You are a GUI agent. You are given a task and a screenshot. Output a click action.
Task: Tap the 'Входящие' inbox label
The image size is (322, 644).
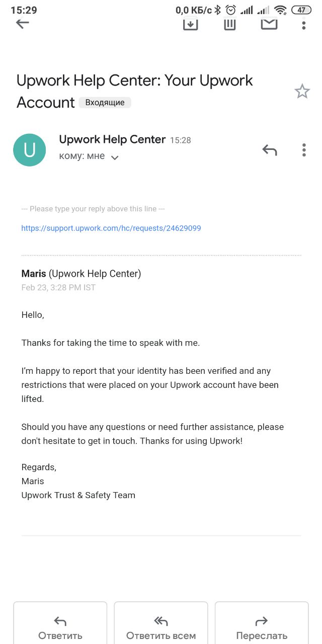(105, 103)
